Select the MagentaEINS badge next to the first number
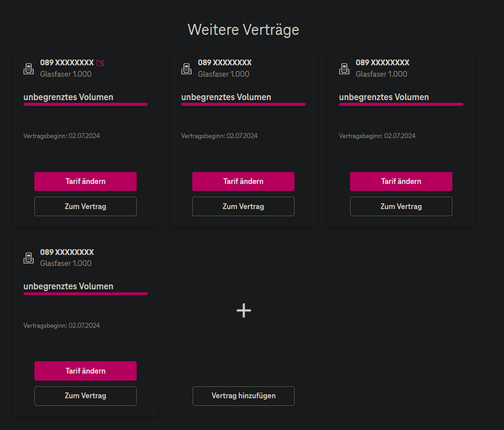This screenshot has width=504, height=430. (100, 62)
